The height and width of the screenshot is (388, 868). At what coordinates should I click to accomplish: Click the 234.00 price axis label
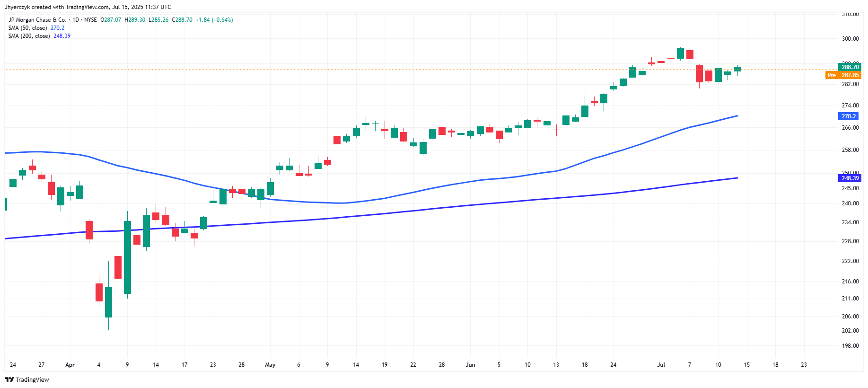[x=850, y=222]
